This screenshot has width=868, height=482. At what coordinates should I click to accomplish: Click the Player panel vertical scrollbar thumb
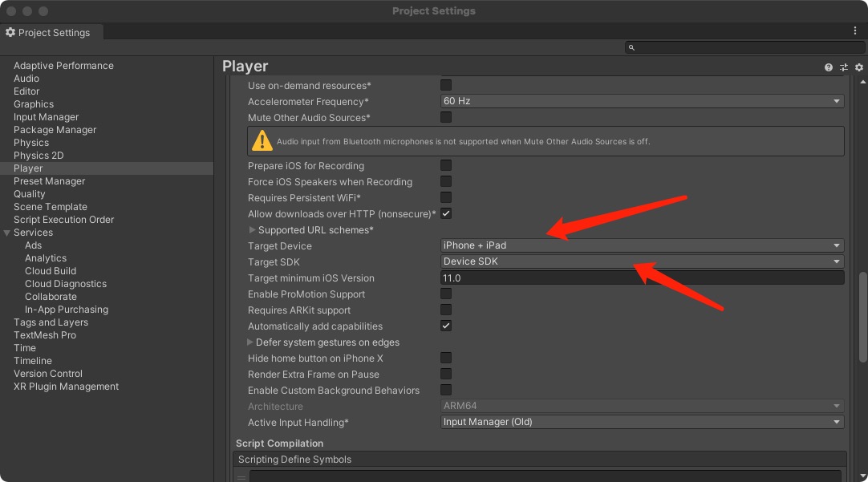point(862,317)
